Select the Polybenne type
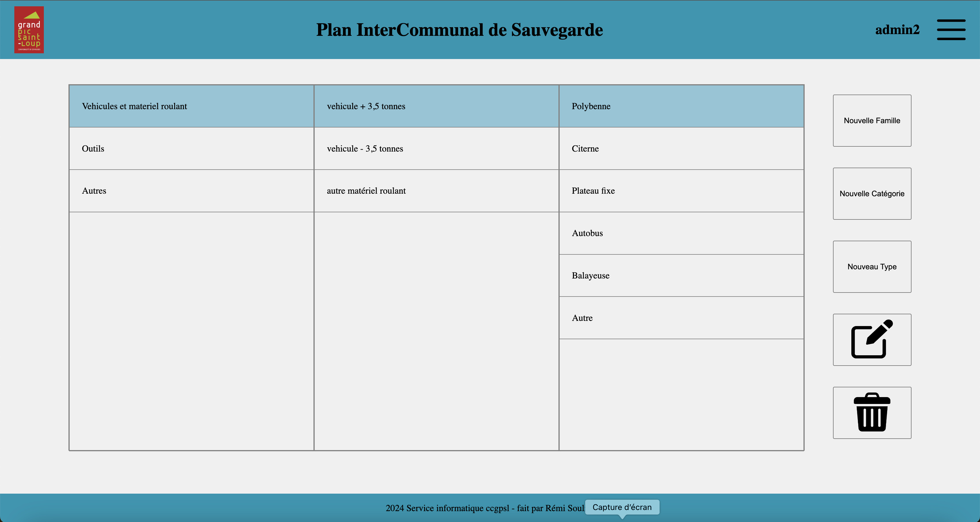The width and height of the screenshot is (980, 522). tap(681, 106)
